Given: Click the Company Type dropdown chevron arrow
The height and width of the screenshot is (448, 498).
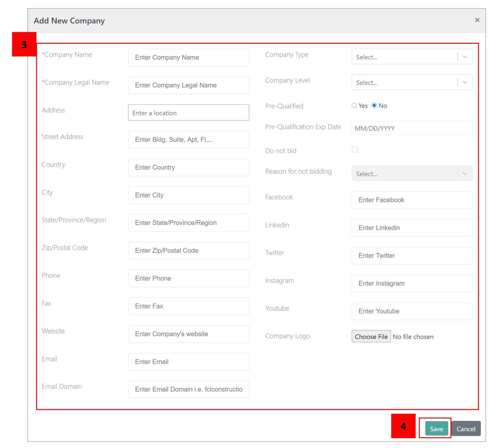Looking at the screenshot, I should [x=465, y=57].
